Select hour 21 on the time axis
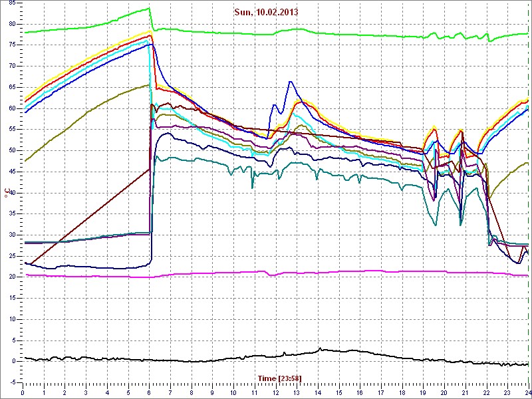Image resolution: width=532 pixels, height=399 pixels. tap(464, 393)
